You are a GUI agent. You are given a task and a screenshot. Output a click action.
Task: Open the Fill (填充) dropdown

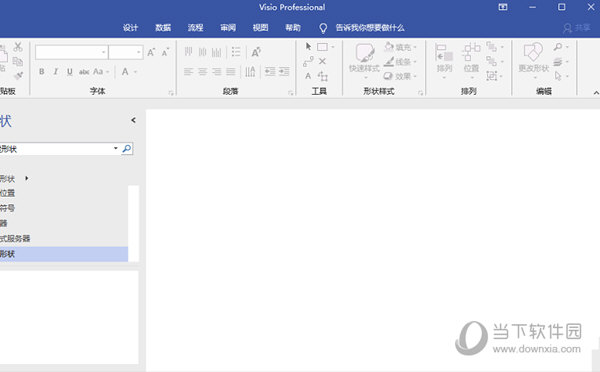[400, 47]
